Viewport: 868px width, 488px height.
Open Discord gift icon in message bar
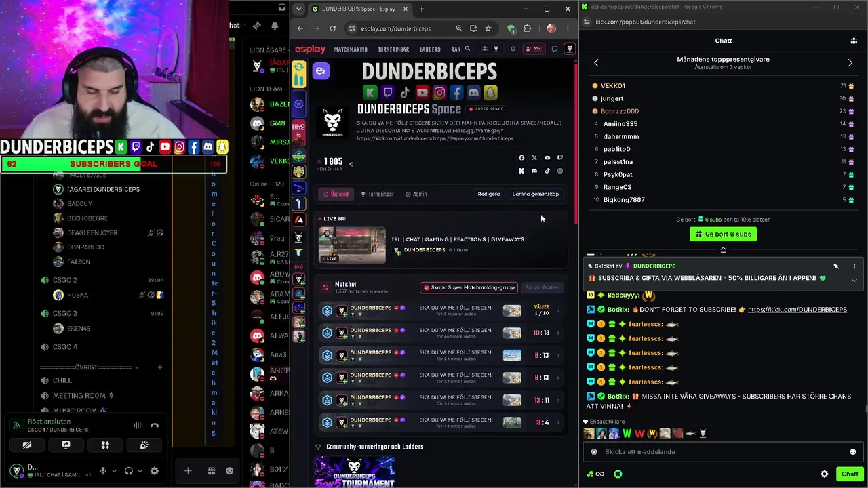coord(211,471)
